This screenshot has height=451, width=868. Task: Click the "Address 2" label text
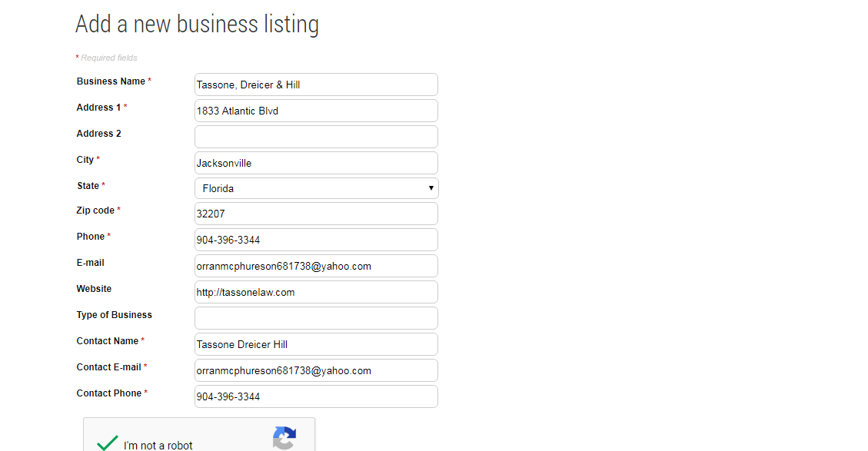pos(98,134)
